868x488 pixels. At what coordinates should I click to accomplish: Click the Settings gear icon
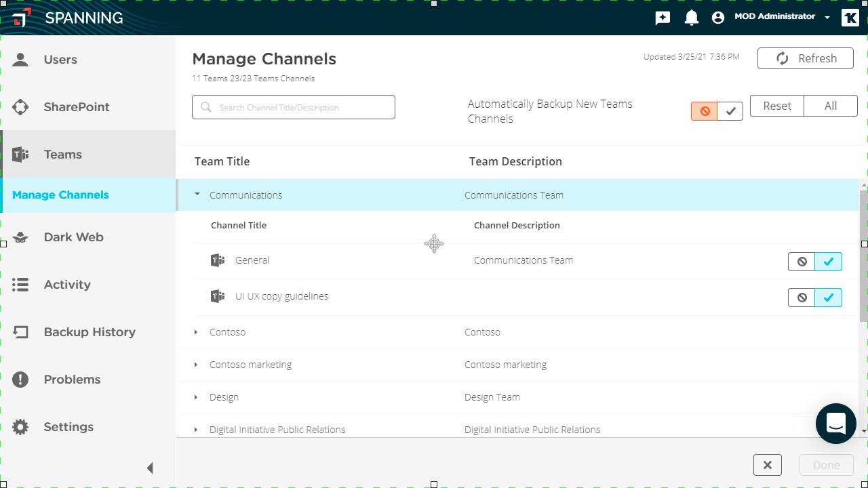[x=20, y=427]
